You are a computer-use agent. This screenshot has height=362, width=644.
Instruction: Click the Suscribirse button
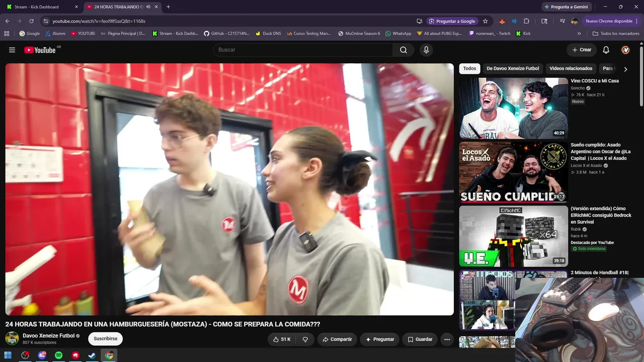(106, 339)
